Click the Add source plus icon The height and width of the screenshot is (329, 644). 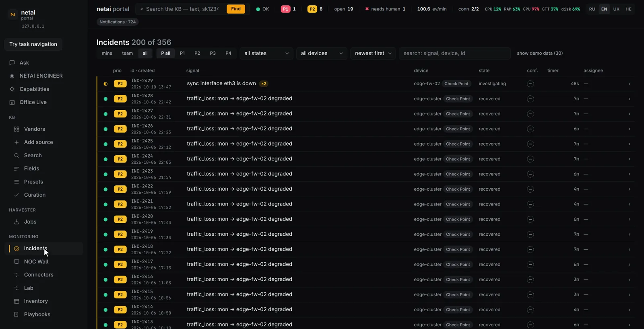(17, 142)
